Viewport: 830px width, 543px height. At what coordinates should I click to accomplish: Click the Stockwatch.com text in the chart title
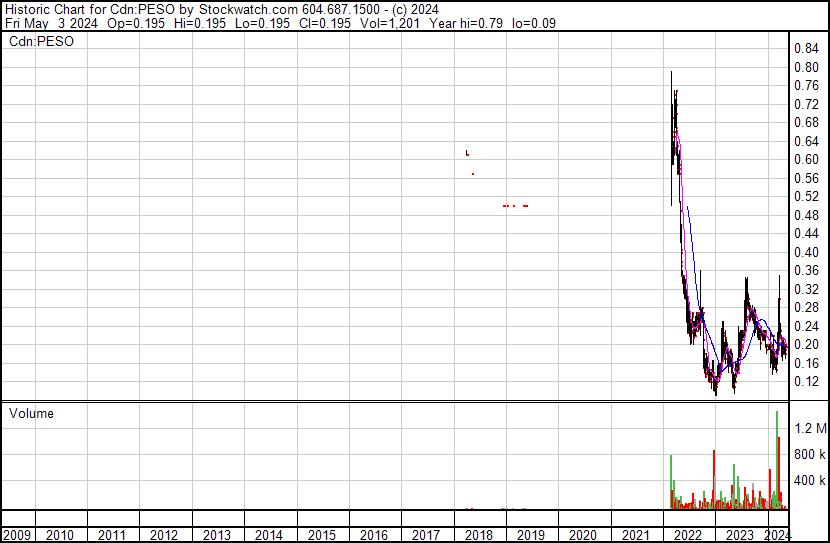pyautogui.click(x=246, y=9)
